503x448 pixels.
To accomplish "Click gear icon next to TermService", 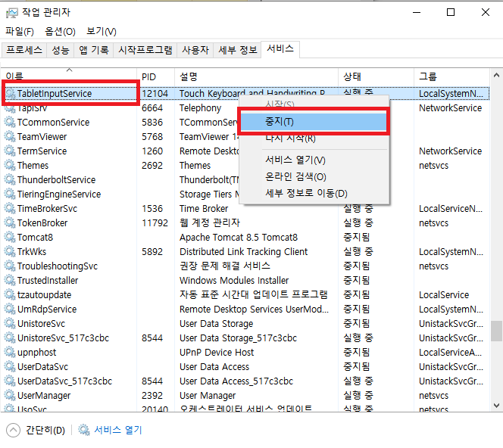I will pyautogui.click(x=10, y=151).
